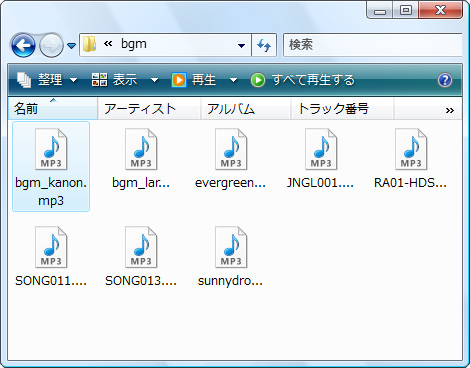The height and width of the screenshot is (368, 470).
Task: Click the double chevron before bgm
Action: (x=108, y=44)
